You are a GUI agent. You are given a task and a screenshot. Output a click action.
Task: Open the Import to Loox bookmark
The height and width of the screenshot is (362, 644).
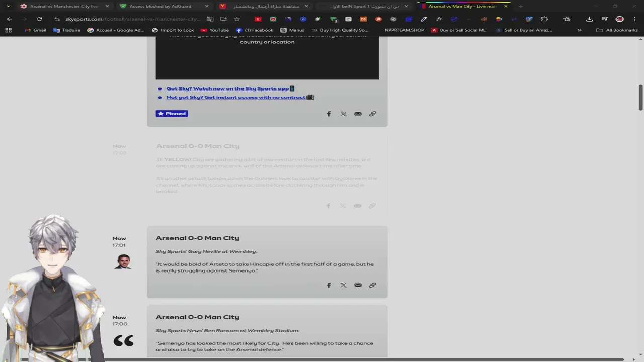173,30
